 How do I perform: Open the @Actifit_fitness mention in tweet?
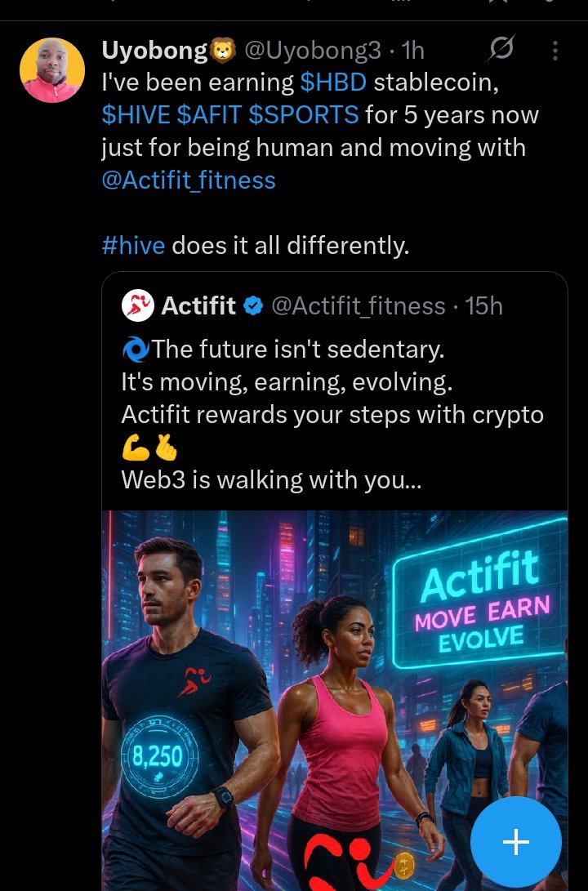point(189,180)
